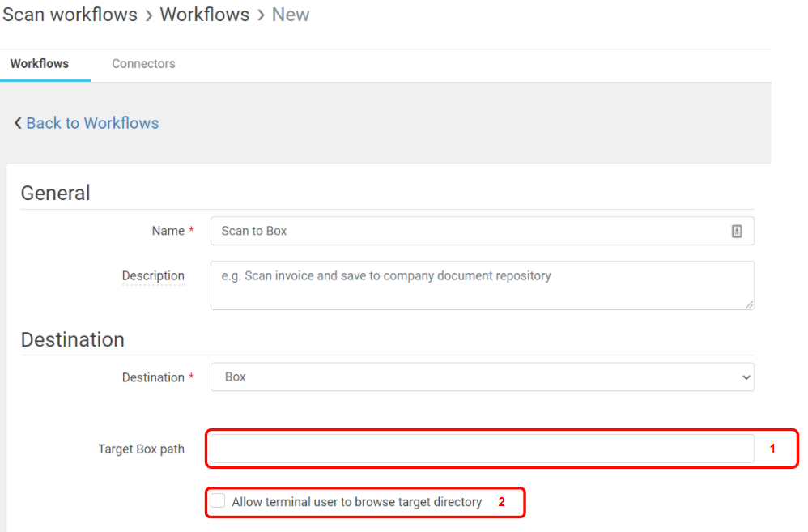Open the Scan workflows breadcrumb
This screenshot has width=808, height=532.
click(70, 15)
